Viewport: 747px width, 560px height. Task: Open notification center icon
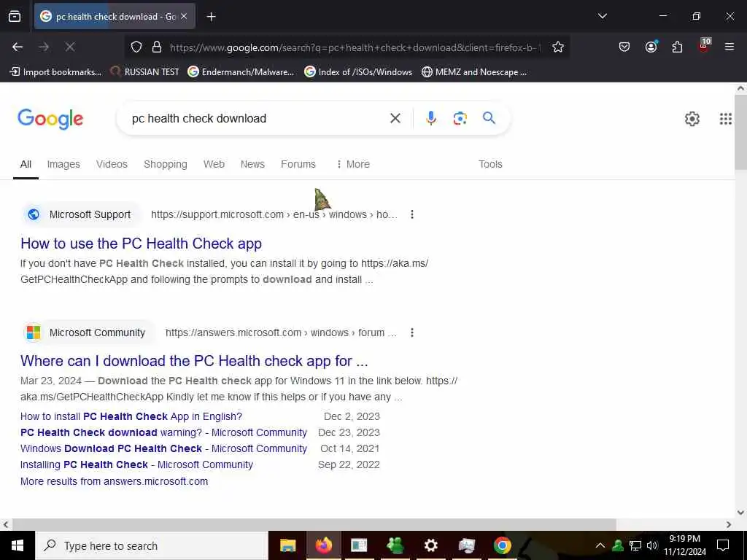pos(723,545)
